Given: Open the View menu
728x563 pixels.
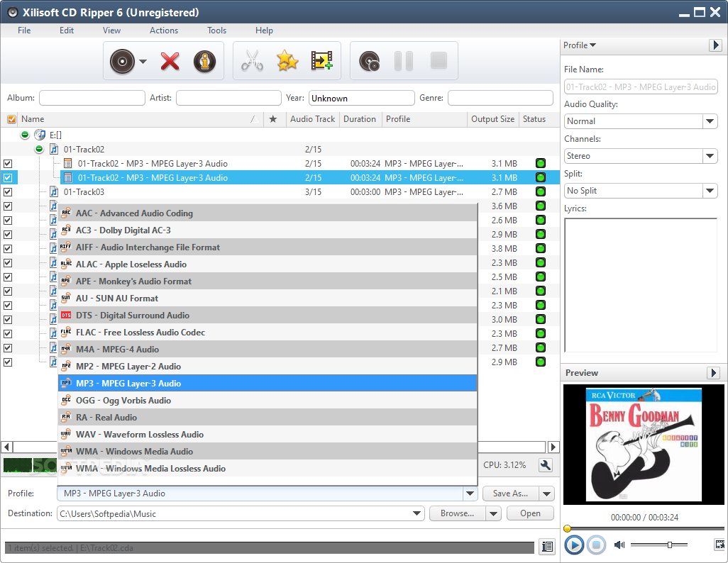Looking at the screenshot, I should [111, 30].
